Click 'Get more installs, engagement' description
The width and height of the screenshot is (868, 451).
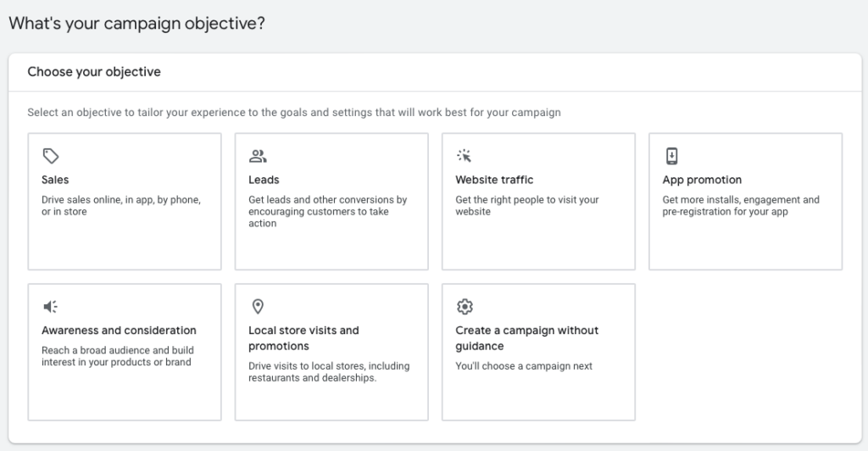(x=741, y=205)
